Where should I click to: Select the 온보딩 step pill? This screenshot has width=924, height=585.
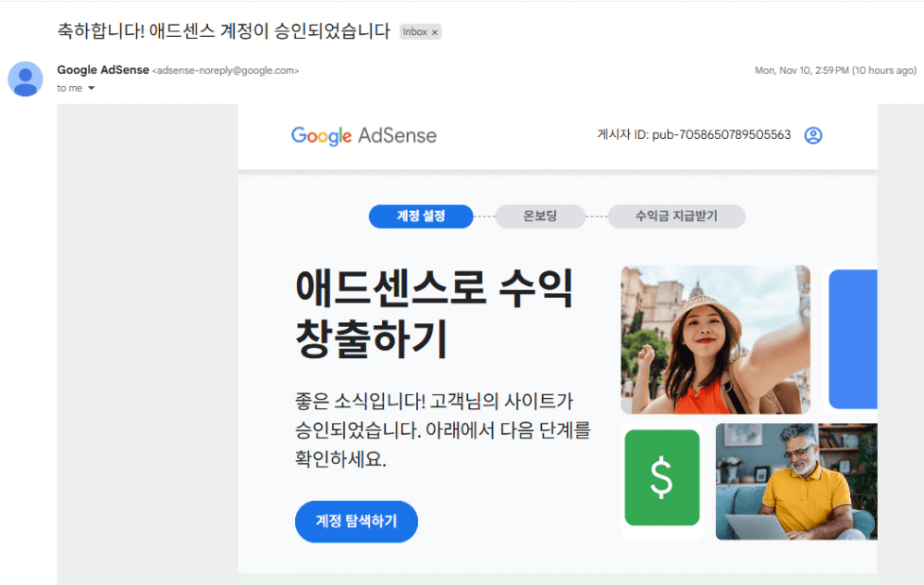pos(540,217)
